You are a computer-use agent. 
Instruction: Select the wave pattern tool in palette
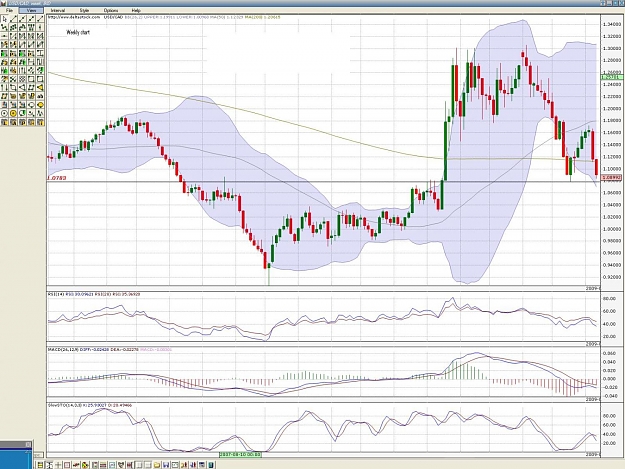click(40, 114)
